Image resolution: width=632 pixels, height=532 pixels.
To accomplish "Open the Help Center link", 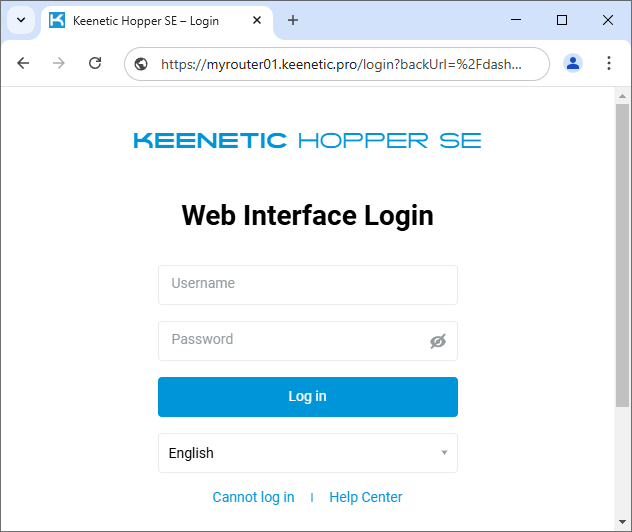I will click(366, 497).
